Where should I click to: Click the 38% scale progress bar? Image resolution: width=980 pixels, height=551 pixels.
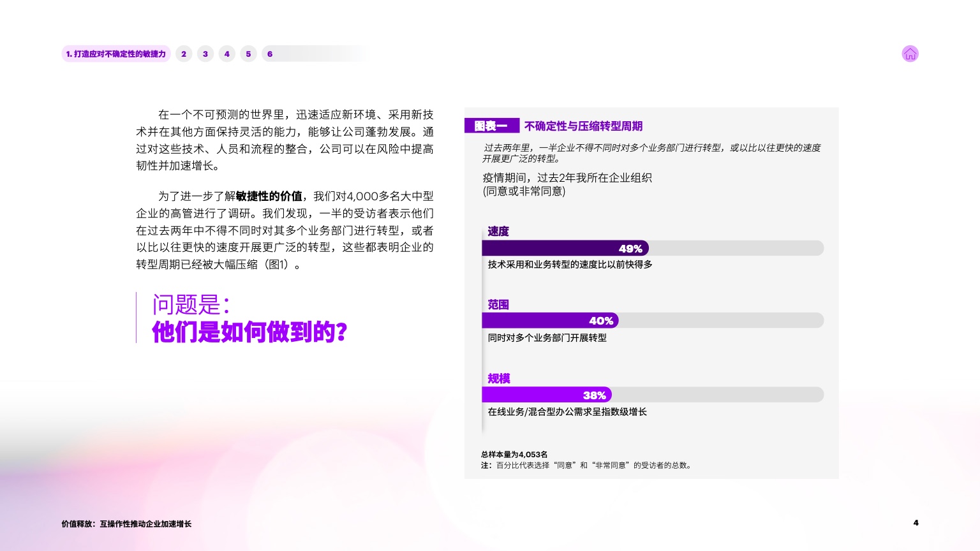click(x=547, y=395)
